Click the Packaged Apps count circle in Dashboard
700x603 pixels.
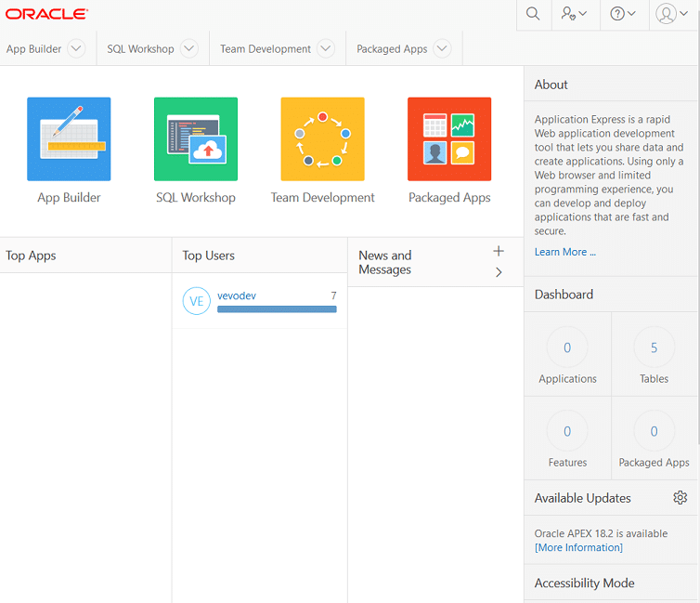pyautogui.click(x=654, y=431)
